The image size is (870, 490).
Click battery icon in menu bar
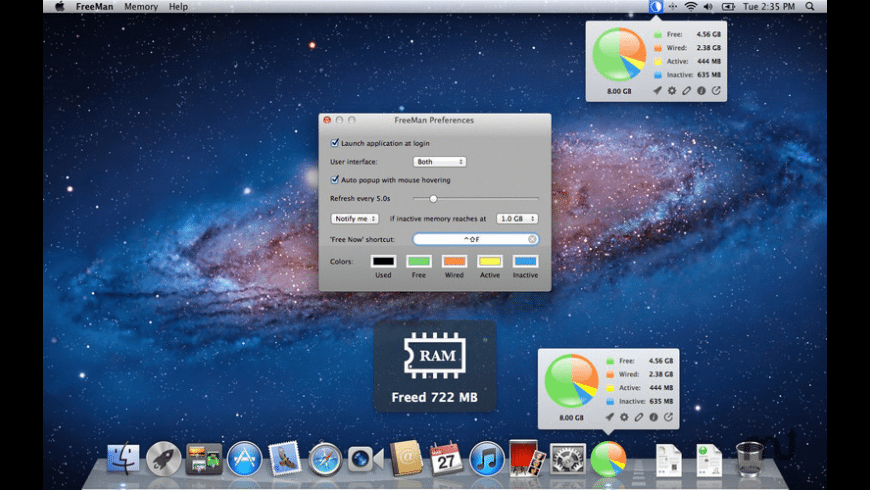728,7
